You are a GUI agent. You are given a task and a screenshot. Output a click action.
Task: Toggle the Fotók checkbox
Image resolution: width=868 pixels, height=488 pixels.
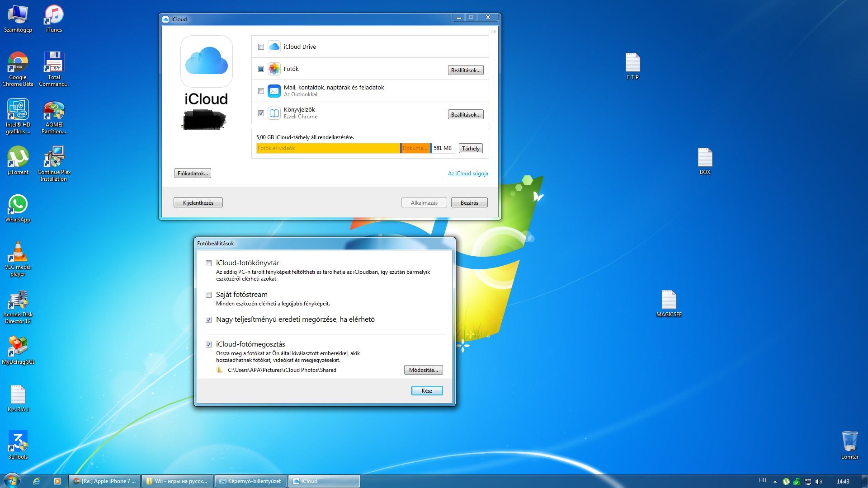261,69
